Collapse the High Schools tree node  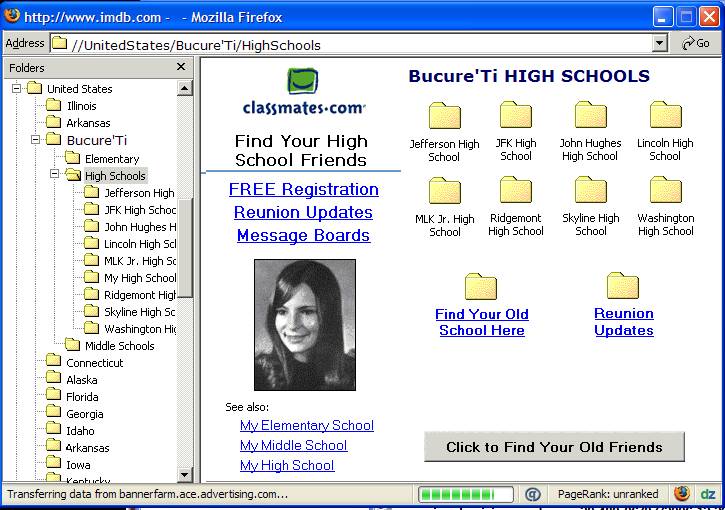click(55, 174)
